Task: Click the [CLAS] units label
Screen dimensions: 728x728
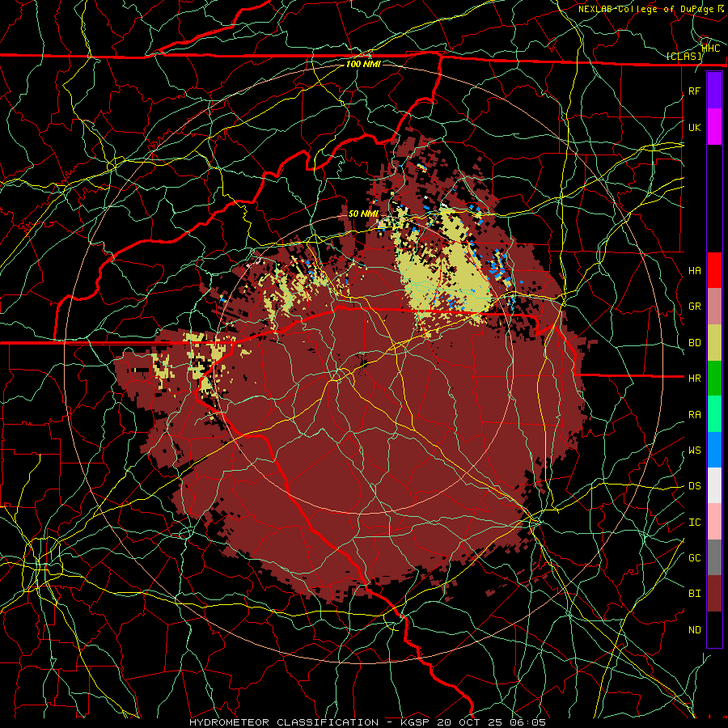Action: pos(684,57)
